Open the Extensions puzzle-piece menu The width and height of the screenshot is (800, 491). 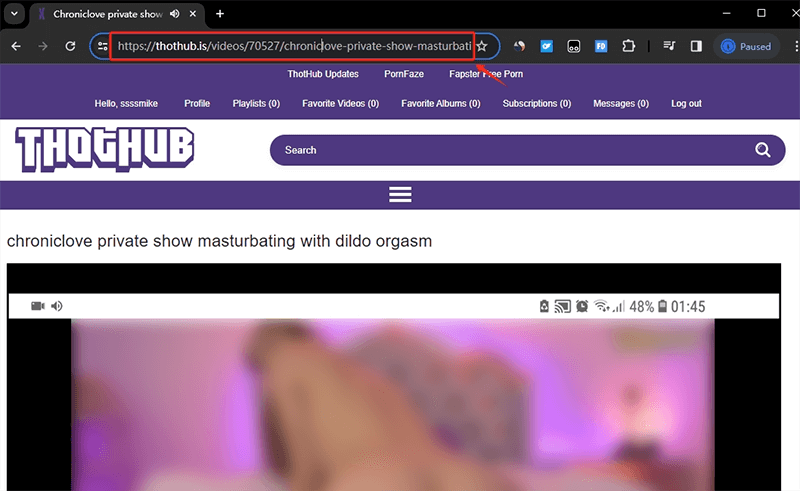point(629,46)
